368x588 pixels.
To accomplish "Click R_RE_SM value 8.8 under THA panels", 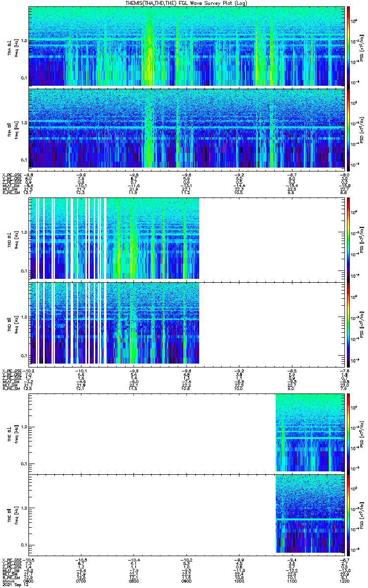I will (345, 193).
